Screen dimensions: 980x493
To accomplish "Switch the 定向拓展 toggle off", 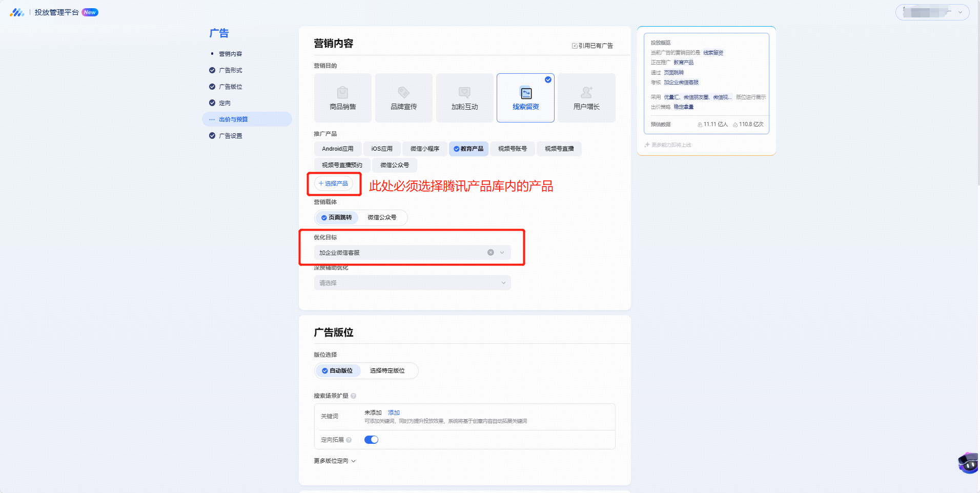I will coord(371,440).
